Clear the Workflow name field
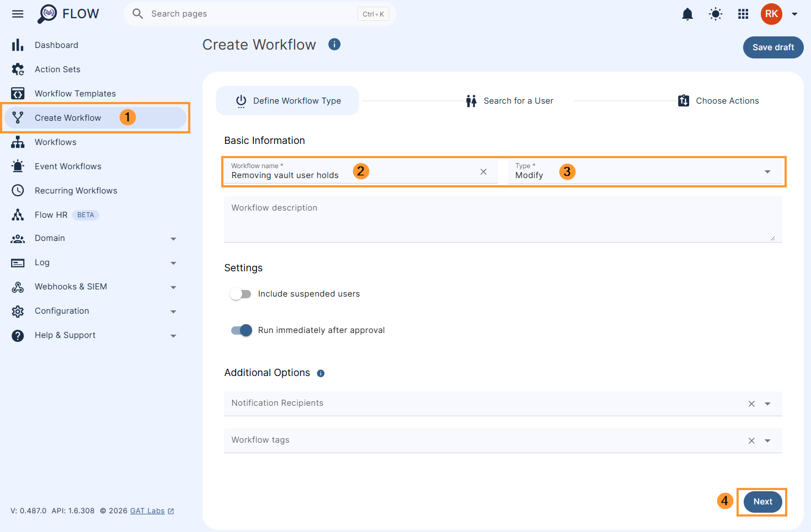Screen dimensions: 811x532 [x=483, y=172]
